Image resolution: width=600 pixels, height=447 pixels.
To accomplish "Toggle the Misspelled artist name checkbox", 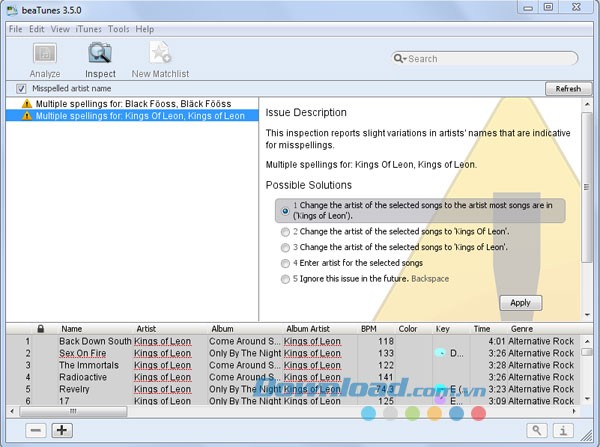I will 22,89.
